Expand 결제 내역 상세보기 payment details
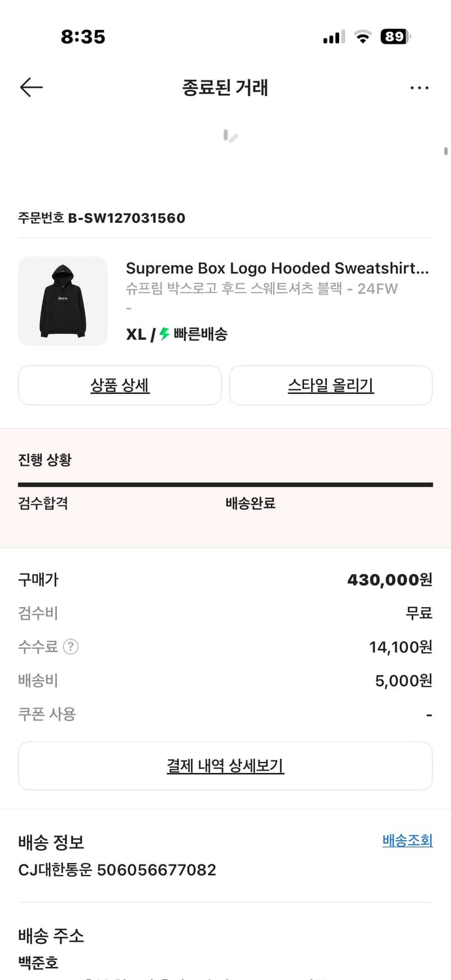This screenshot has width=451, height=980. pos(225,766)
